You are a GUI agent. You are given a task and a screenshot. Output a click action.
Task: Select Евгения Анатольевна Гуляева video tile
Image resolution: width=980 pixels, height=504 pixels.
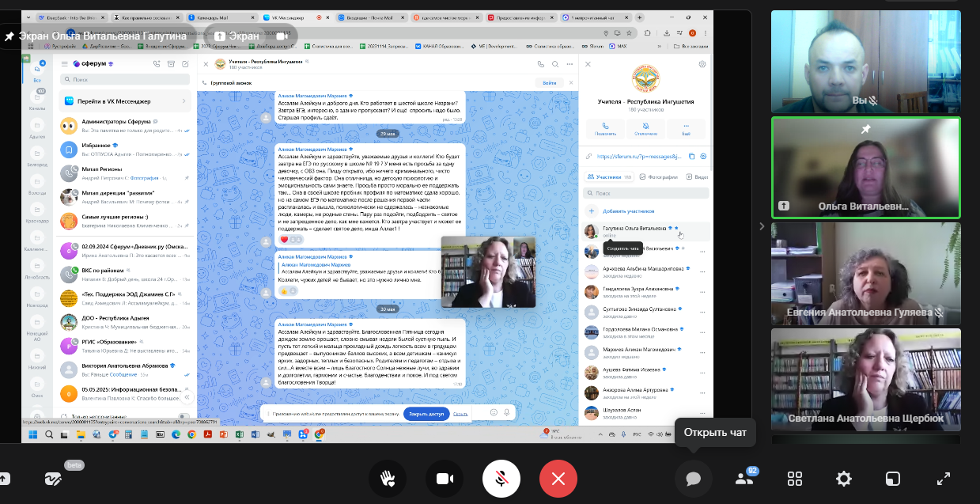(865, 273)
